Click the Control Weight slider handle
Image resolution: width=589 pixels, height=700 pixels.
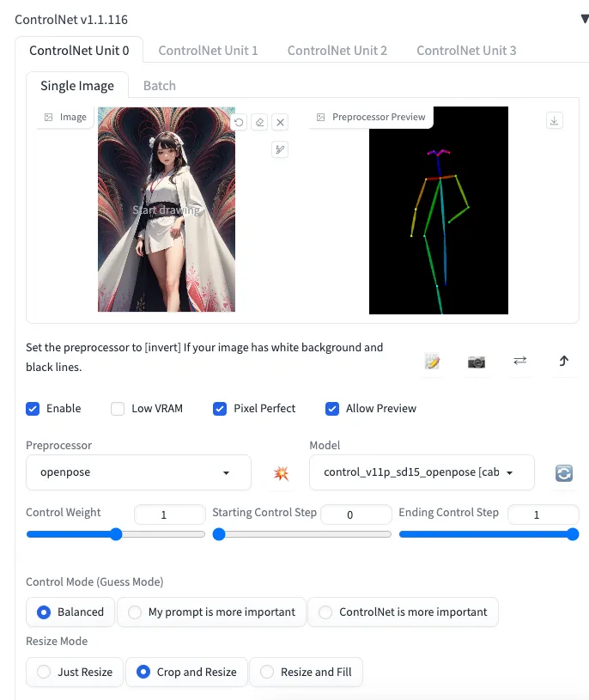(116, 534)
